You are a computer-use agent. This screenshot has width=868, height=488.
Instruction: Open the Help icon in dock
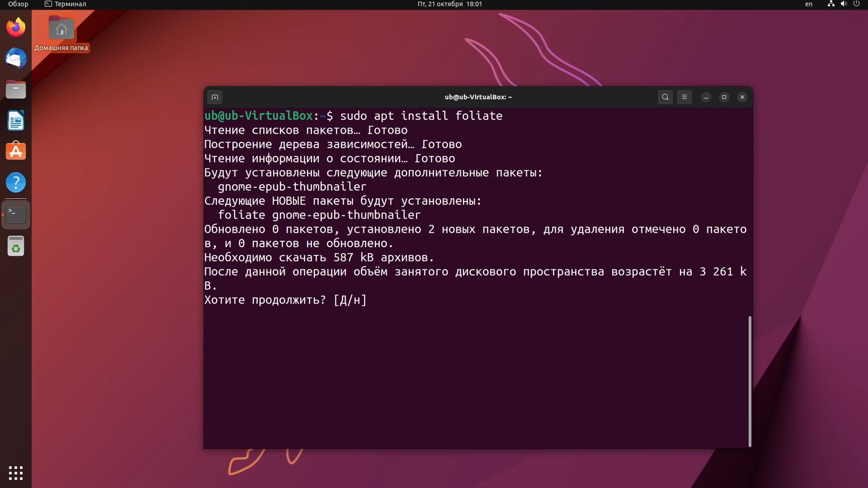(x=16, y=183)
